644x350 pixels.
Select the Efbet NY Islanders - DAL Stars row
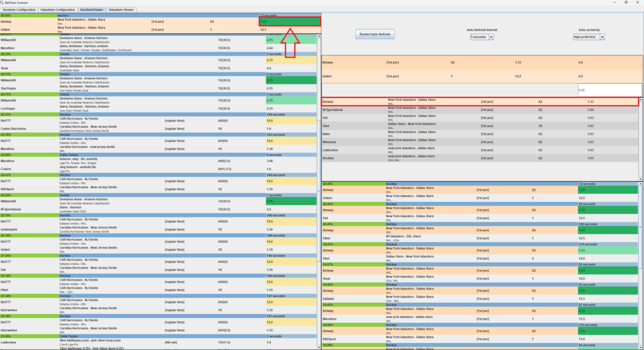click(x=480, y=238)
